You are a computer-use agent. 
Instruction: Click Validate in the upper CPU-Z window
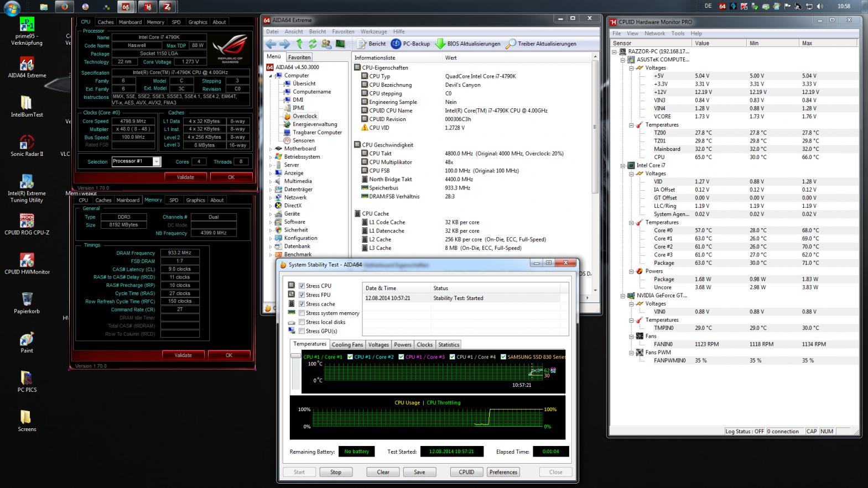pyautogui.click(x=185, y=177)
